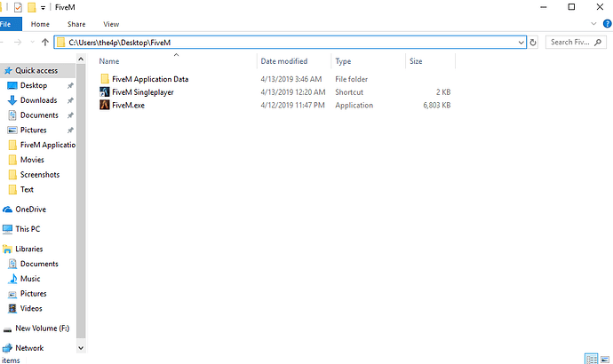
Task: Click the 6,803 KB size cell
Action: [437, 105]
